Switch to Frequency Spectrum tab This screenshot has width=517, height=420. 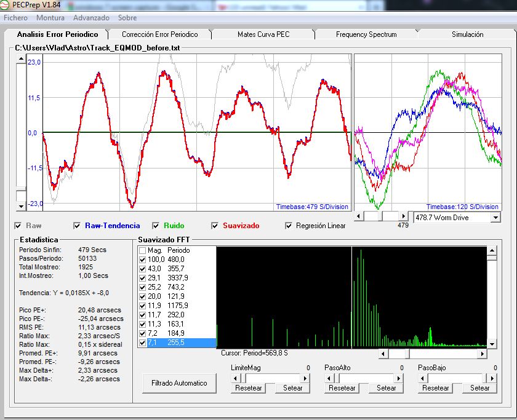click(x=366, y=34)
